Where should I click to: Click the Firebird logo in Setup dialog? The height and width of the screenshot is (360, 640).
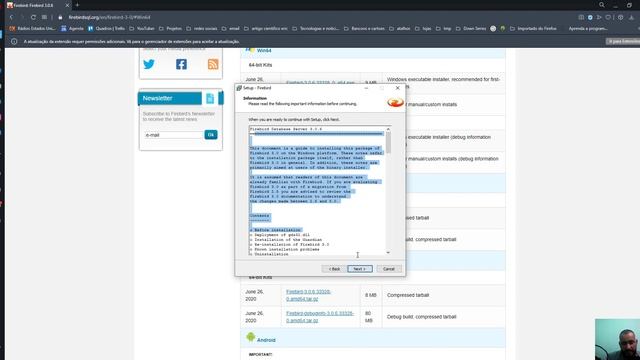[x=395, y=102]
